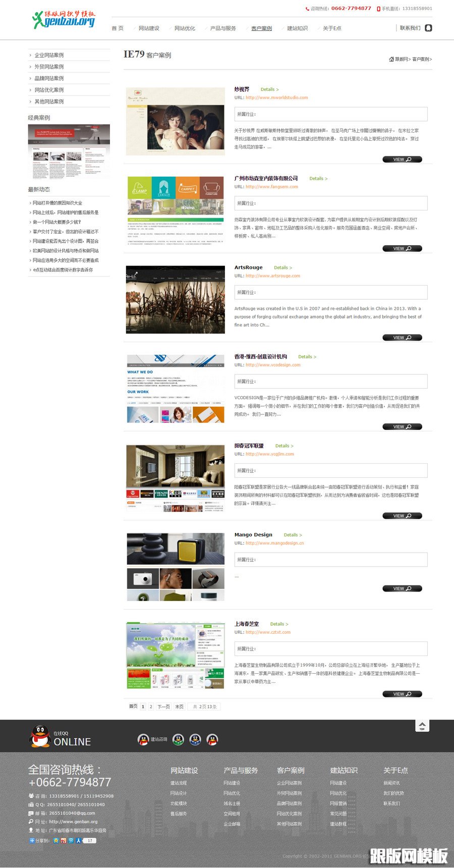The height and width of the screenshot is (868, 454).
Task: Open the 建站咨询 QQ chat icon
Action: (x=143, y=739)
